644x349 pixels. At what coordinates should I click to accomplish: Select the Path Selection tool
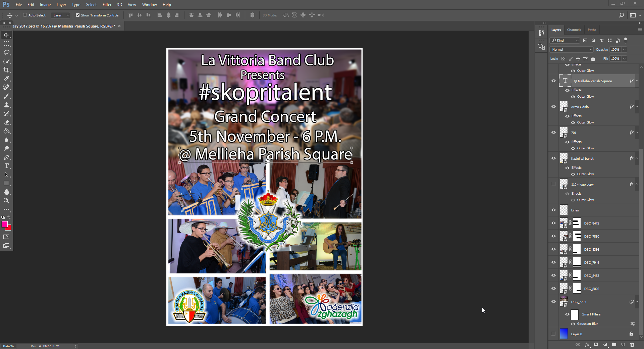coord(6,174)
